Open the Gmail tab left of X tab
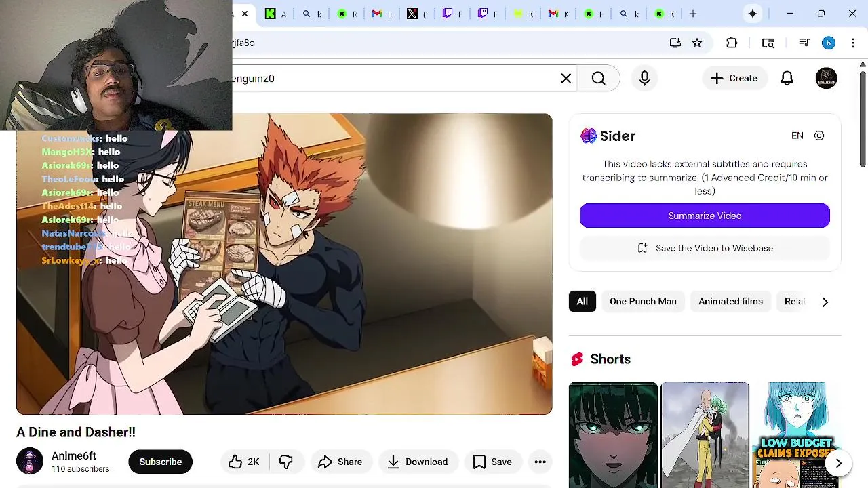This screenshot has width=868, height=488. 381,14
